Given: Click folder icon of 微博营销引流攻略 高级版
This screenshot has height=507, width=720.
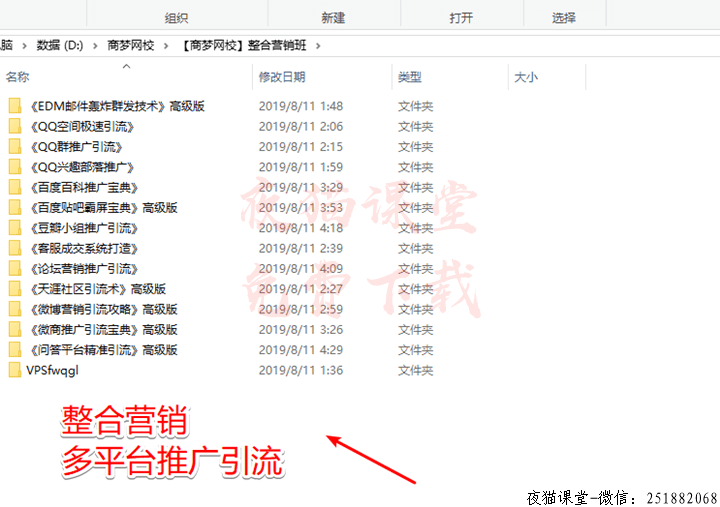Looking at the screenshot, I should tap(15, 309).
